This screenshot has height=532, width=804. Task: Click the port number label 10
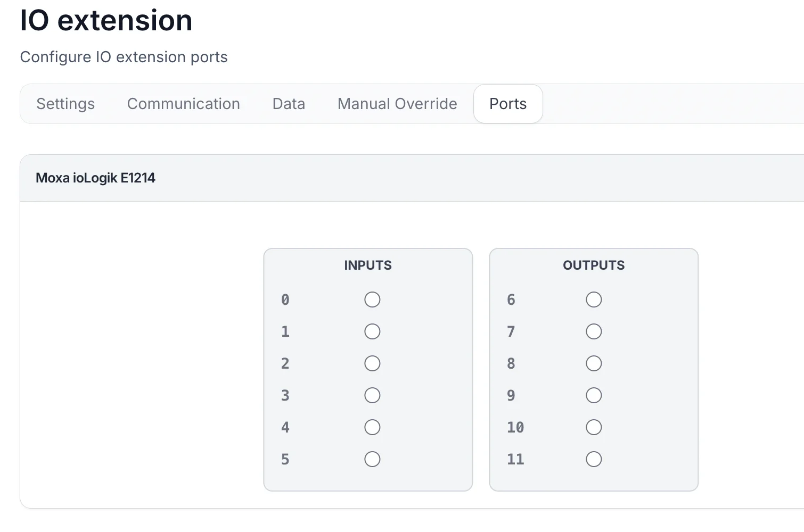point(515,427)
